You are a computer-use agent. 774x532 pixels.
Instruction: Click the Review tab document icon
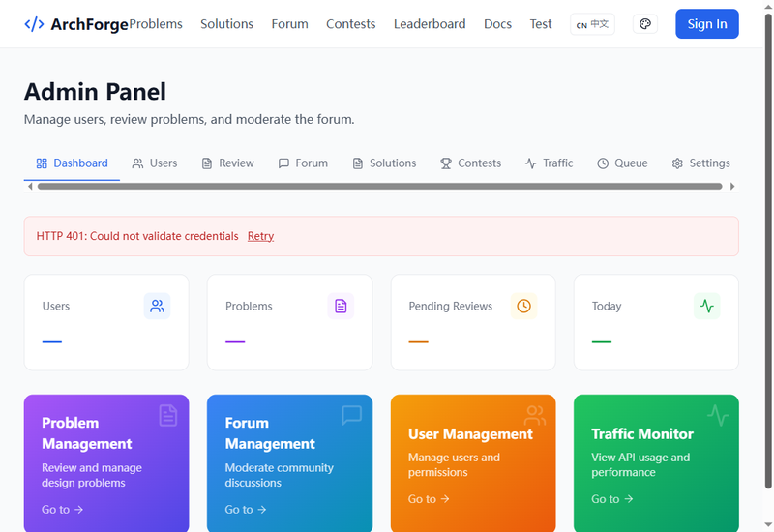point(207,163)
